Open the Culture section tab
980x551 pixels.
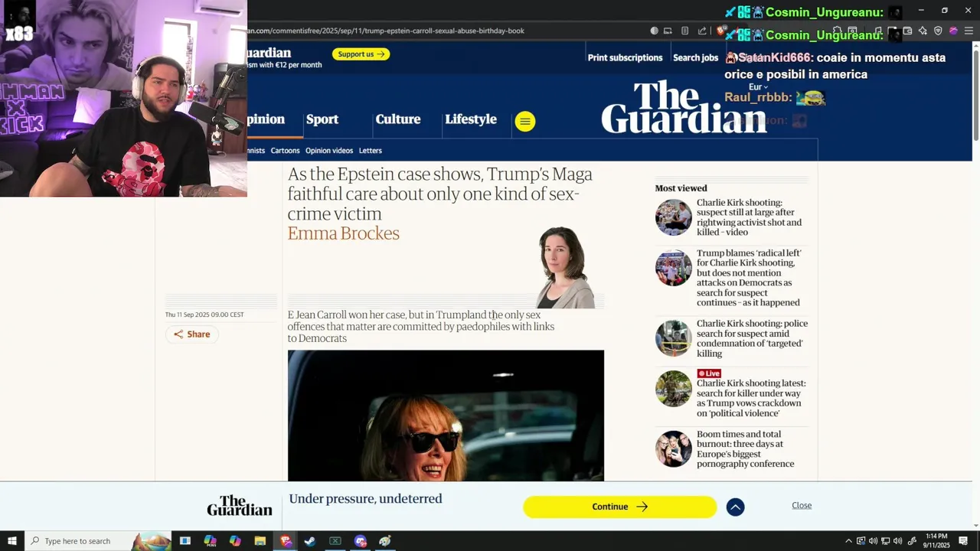pos(398,119)
